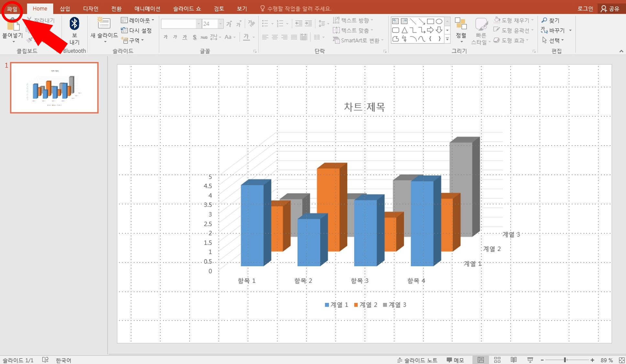Viewport: 626px width, 364px height.
Task: Open Quick Styles (빠른 스타일) icon
Action: pyautogui.click(x=481, y=25)
